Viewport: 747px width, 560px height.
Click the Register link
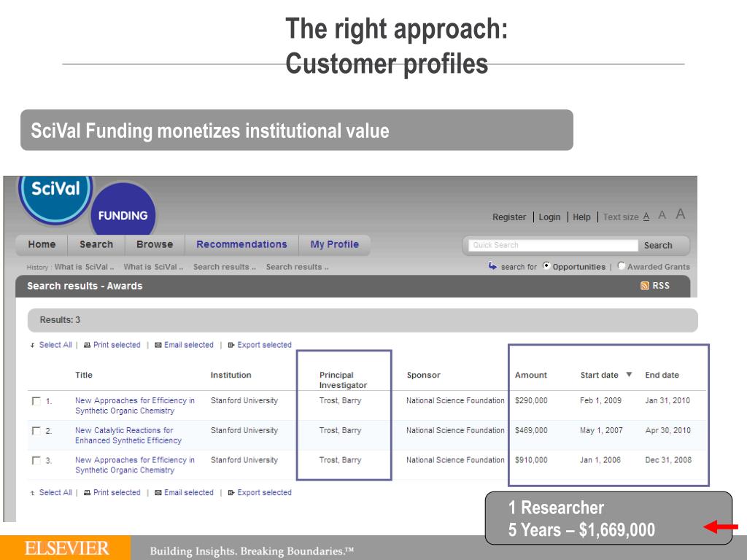509,217
